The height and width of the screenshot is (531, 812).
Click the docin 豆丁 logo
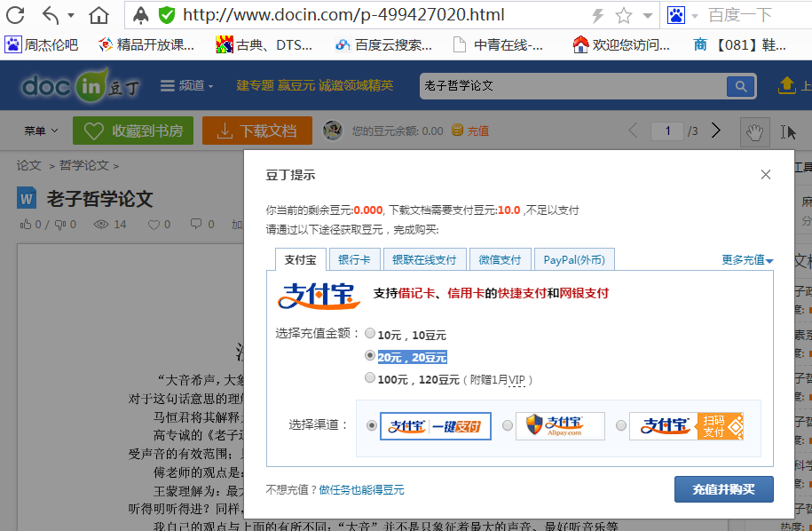tap(80, 85)
